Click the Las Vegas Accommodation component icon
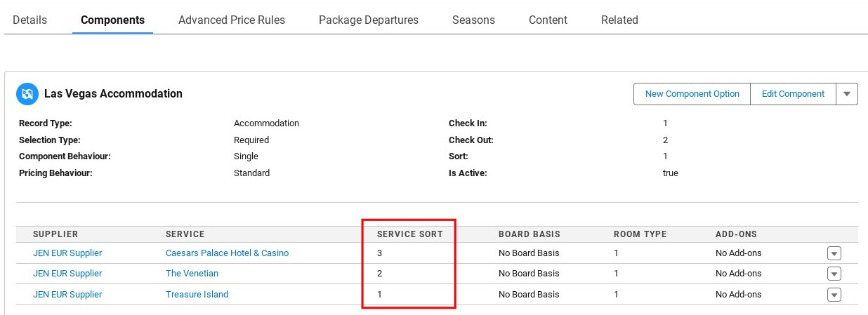Viewport: 868px width, 315px height. [x=27, y=93]
